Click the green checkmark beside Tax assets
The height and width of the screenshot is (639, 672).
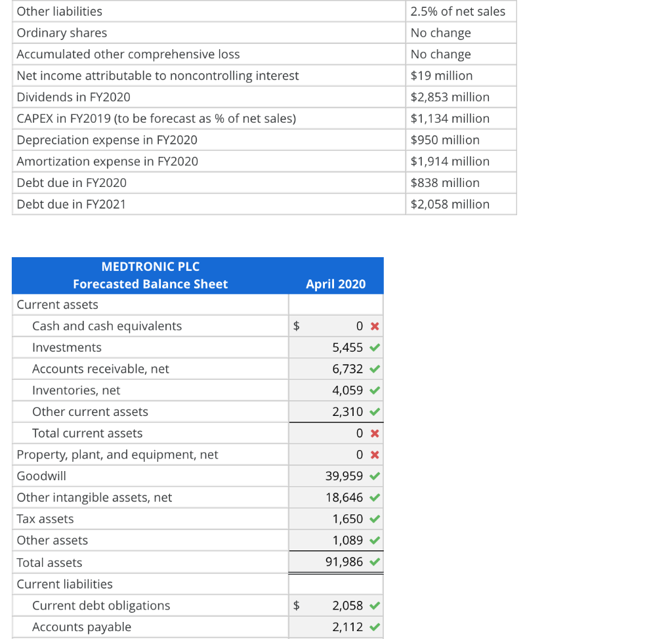pyautogui.click(x=375, y=518)
